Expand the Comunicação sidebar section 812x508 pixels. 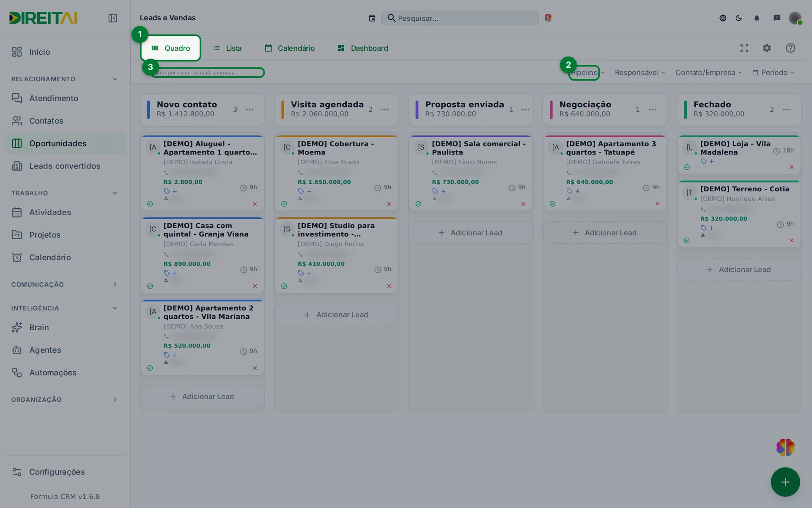pyautogui.click(x=115, y=284)
